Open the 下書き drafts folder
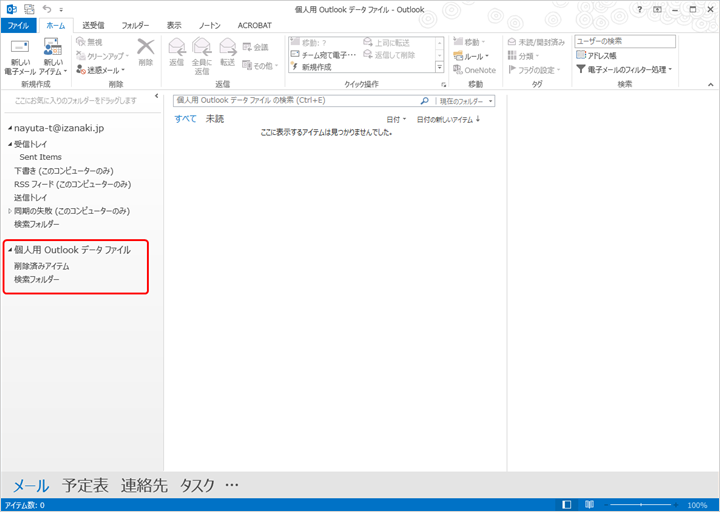Image resolution: width=720 pixels, height=512 pixels. [63, 171]
